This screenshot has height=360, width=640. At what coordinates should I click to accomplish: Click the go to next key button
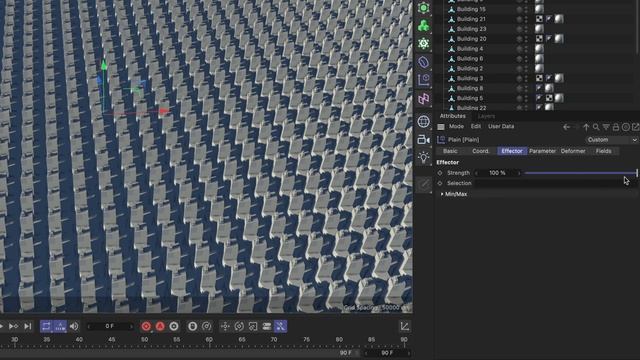point(13,326)
